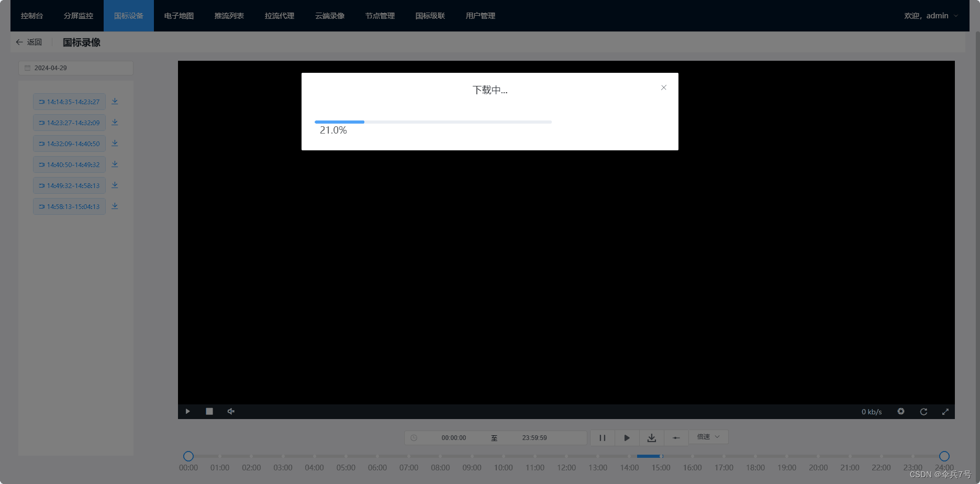Image resolution: width=980 pixels, height=484 pixels.
Task: Click the play button beside the time range
Action: pos(627,438)
